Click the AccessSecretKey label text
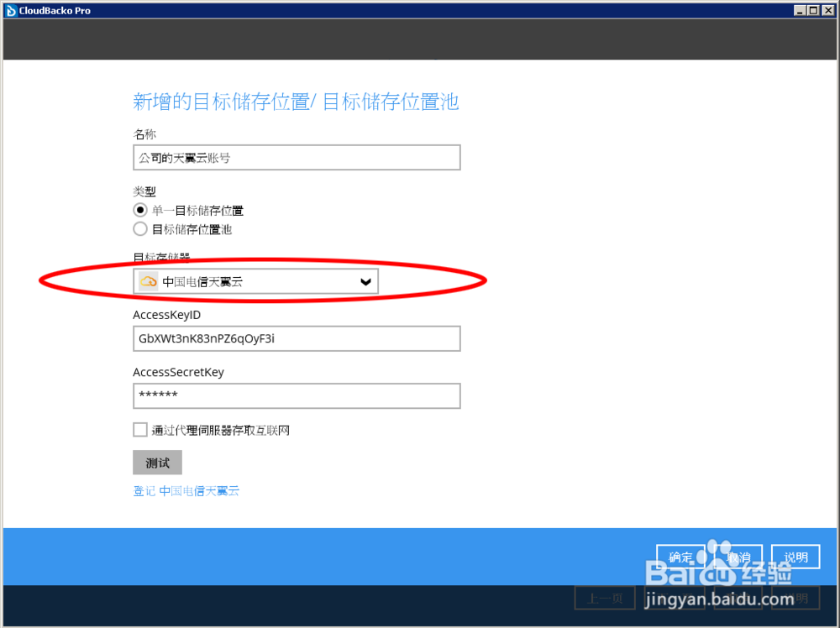The image size is (840, 628). click(x=178, y=372)
